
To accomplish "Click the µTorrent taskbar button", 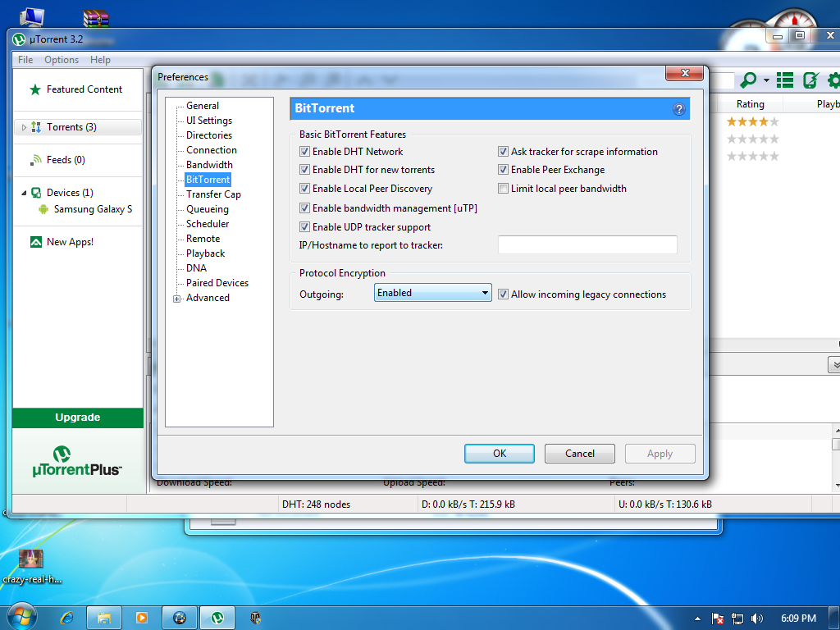I will click(217, 618).
